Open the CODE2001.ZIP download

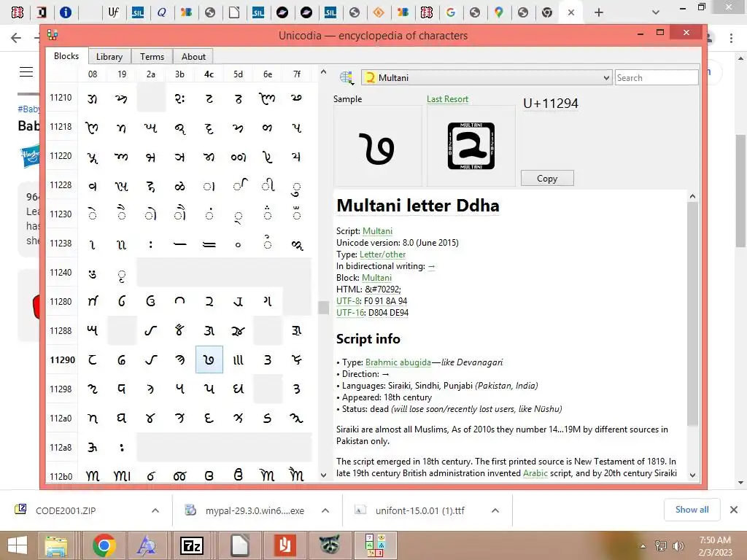click(66, 510)
